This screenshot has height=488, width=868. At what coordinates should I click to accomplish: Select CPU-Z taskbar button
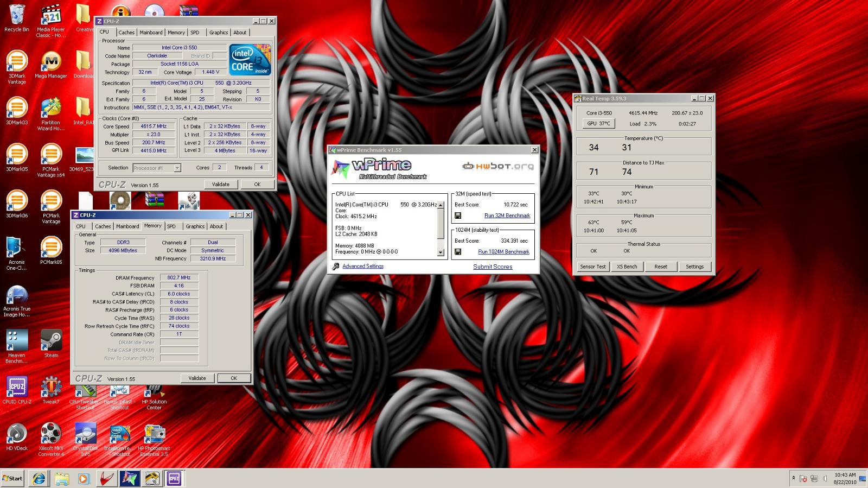pyautogui.click(x=174, y=478)
